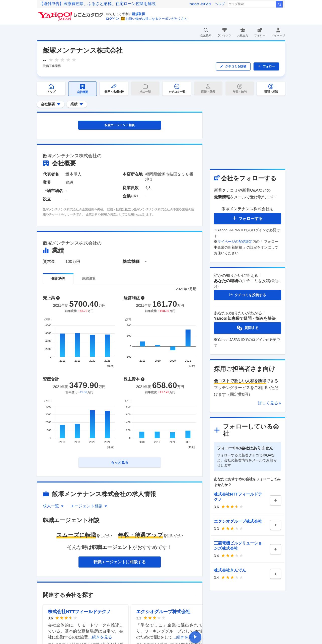Open the coupon promo link
Viewport: 322px width, 644px height.
coord(156,19)
